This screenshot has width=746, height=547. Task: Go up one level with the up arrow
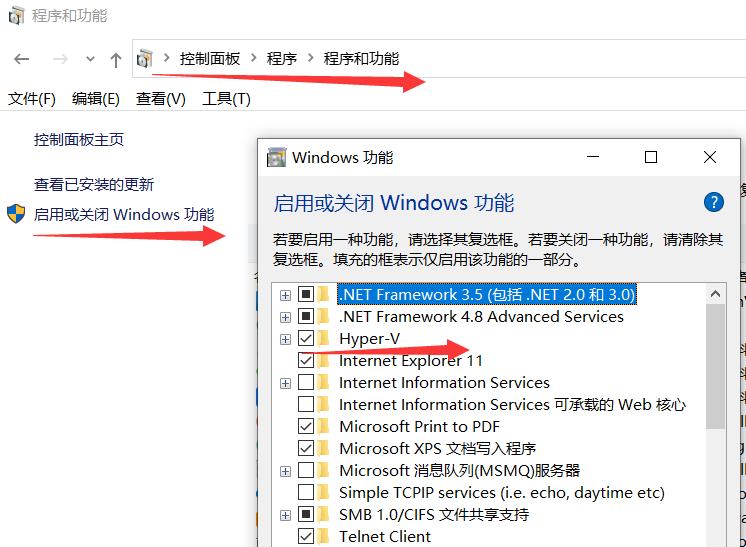pyautogui.click(x=116, y=59)
